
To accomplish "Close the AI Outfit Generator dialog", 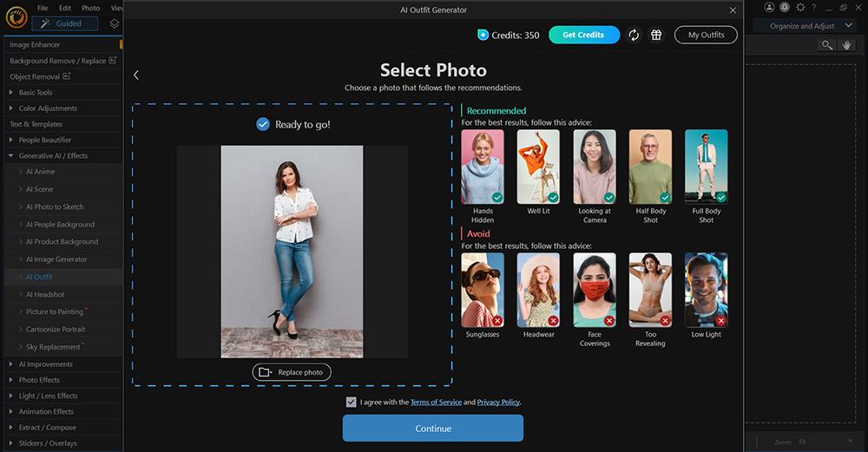I will (733, 10).
